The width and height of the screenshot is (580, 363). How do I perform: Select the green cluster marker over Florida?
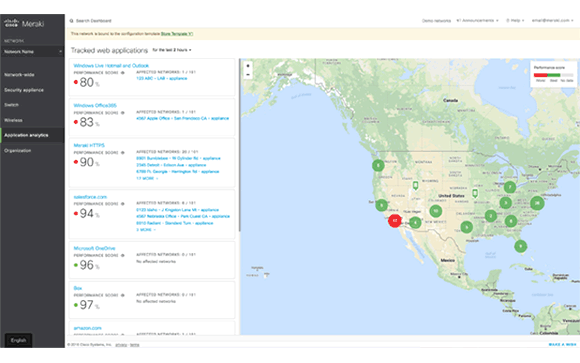click(520, 246)
